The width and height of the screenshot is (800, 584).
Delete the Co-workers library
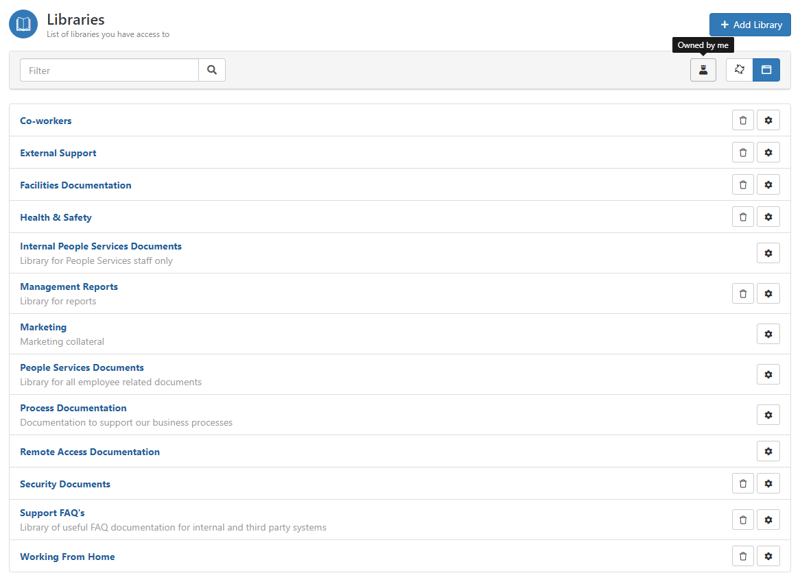[x=742, y=120]
